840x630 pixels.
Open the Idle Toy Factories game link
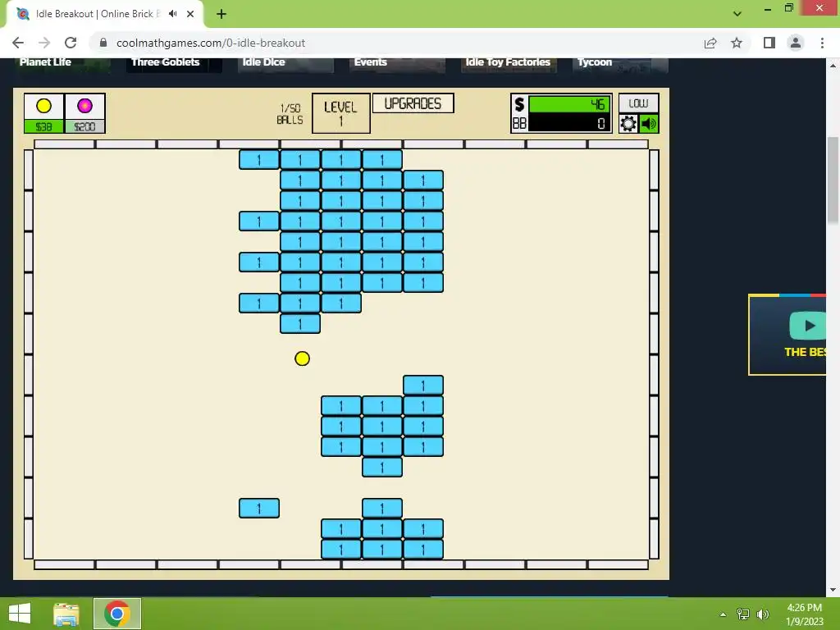click(x=509, y=63)
